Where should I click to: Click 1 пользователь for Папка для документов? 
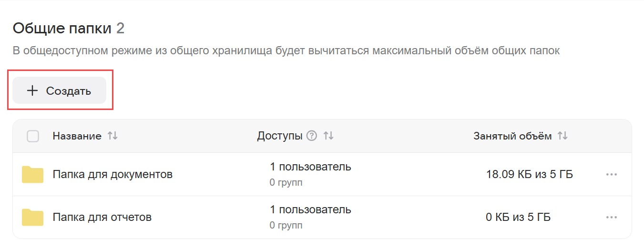pos(310,167)
